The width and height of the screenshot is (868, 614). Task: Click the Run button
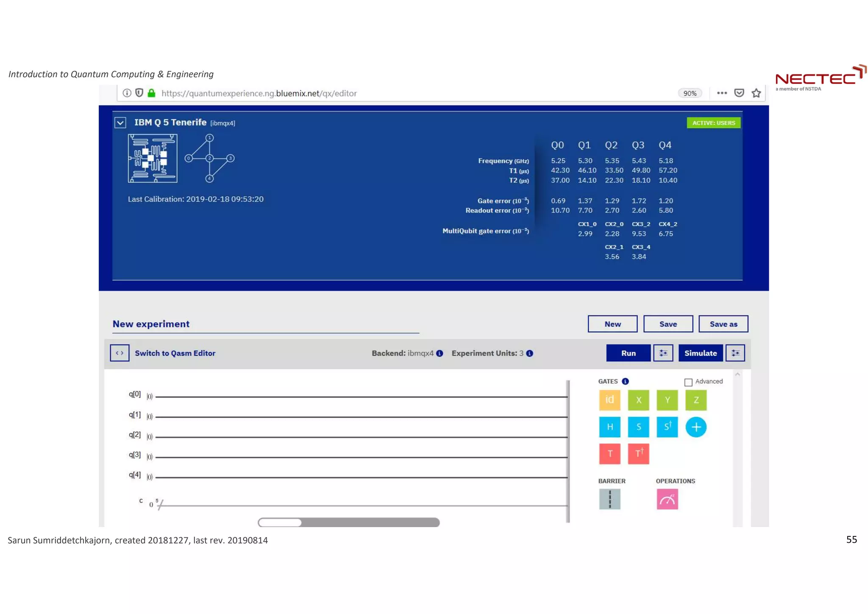pyautogui.click(x=628, y=353)
